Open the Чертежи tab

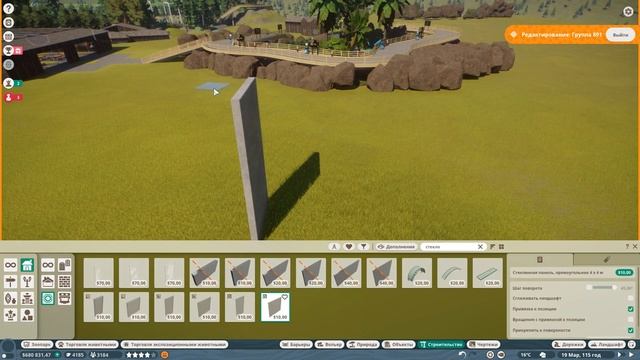coord(484,344)
